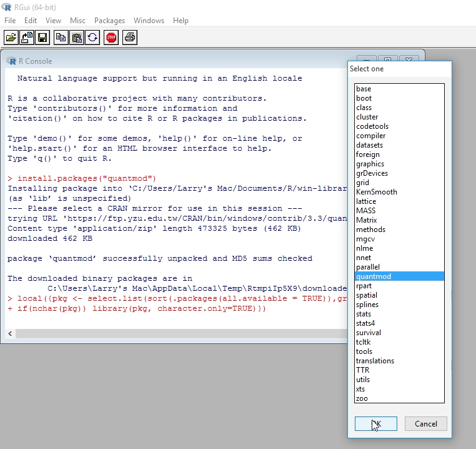The image size is (476, 449).
Task: Select 'base' in the package list
Action: pos(399,89)
